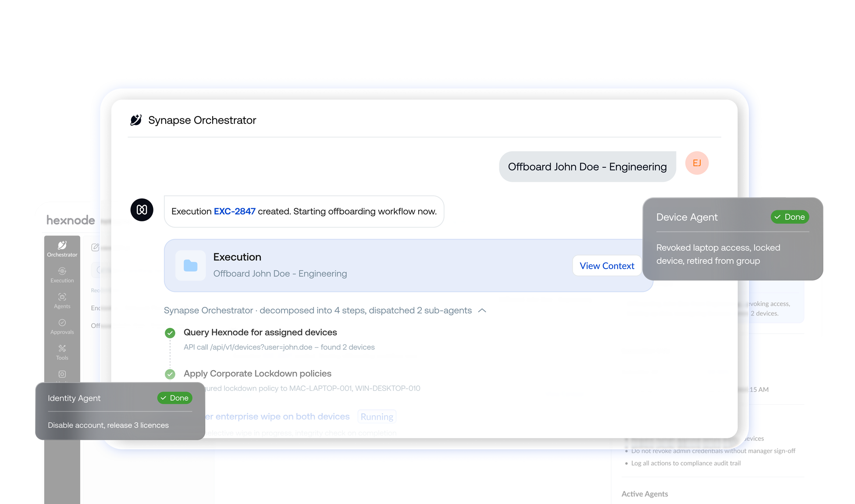Click the lockdown policy MAC-LAPTOP-001 detail line
The height and width of the screenshot is (504, 855).
coord(313,388)
